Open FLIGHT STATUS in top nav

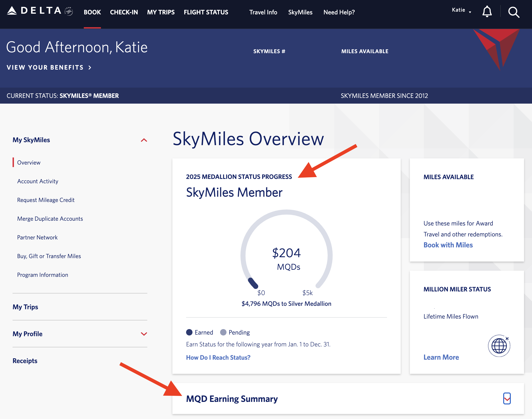(206, 12)
